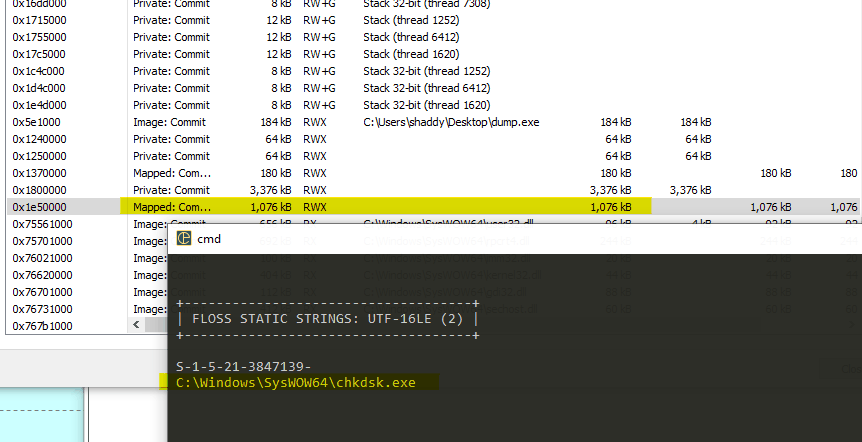
Task: Click "Image: Commit" in the 0x5e1000 row
Action: [x=169, y=122]
